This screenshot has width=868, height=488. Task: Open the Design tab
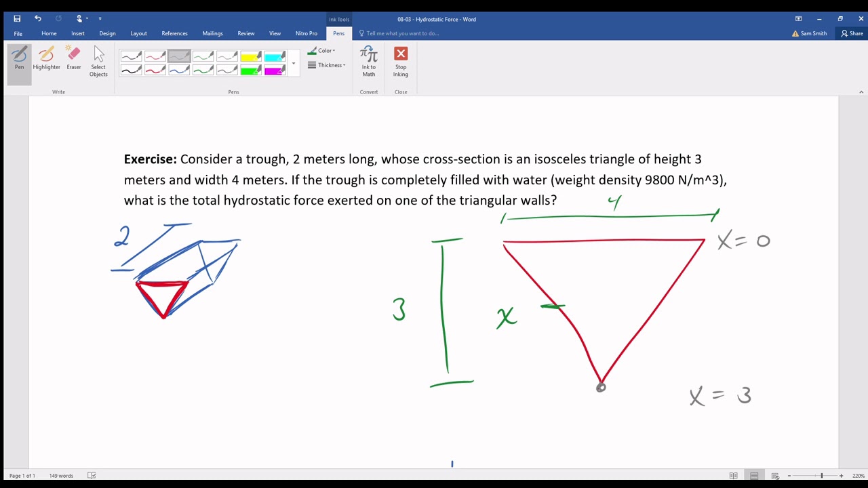(x=107, y=33)
